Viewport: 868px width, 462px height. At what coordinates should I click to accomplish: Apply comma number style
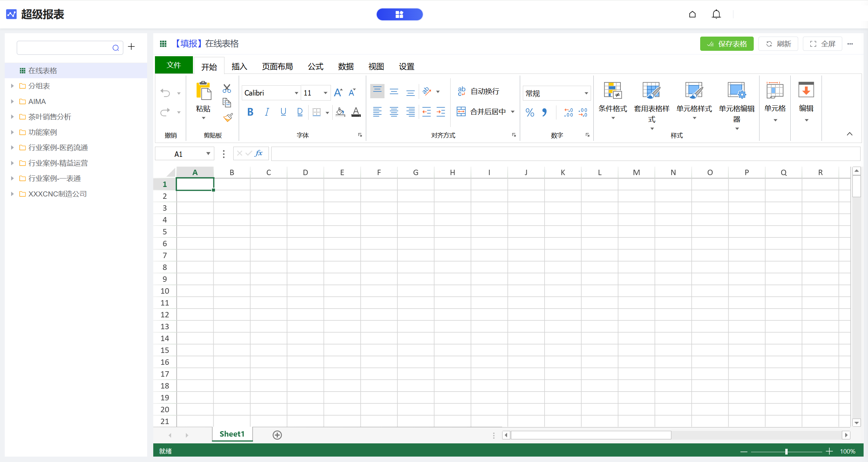[x=545, y=112]
